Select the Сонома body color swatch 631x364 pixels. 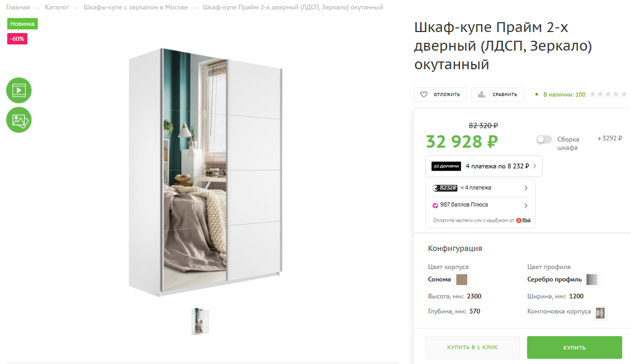pos(462,279)
